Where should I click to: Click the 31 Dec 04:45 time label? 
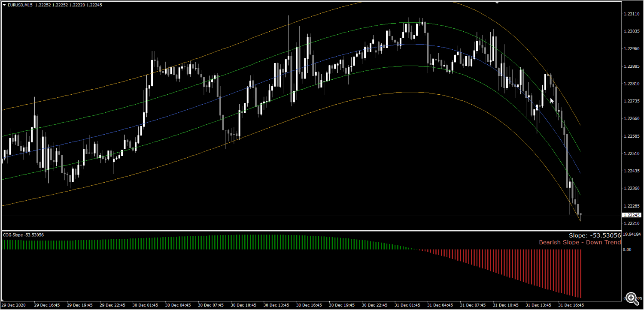click(x=440, y=306)
